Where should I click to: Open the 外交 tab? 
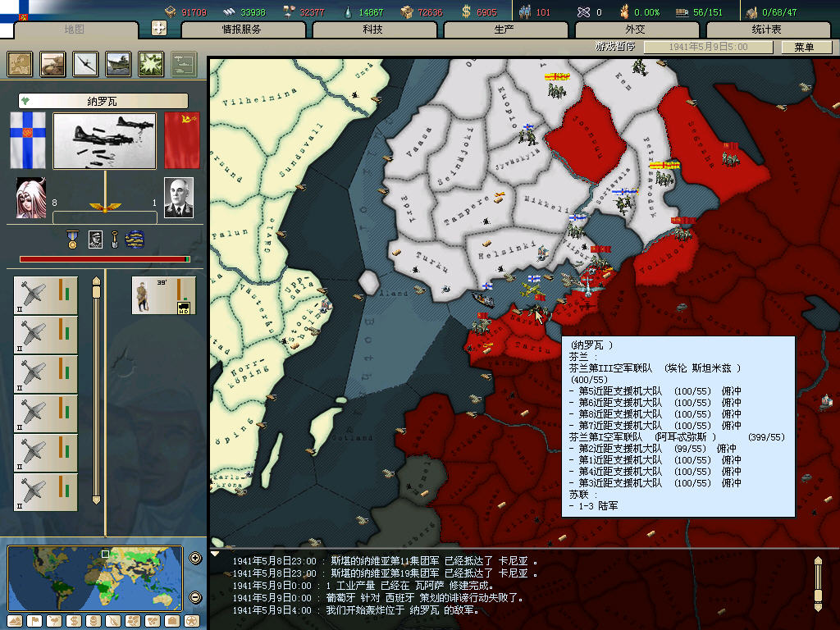pos(636,30)
